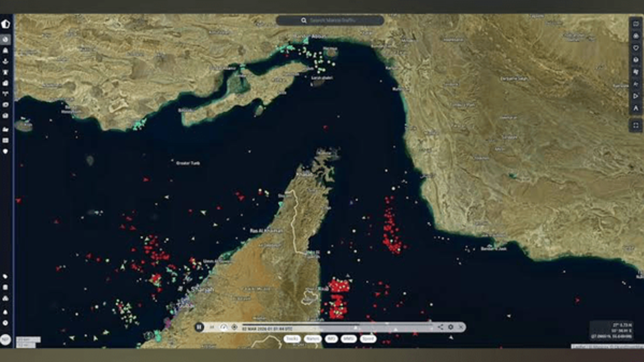Open the playback speed gauge selector
Screen dimensions: 644x362
click(x=223, y=327)
